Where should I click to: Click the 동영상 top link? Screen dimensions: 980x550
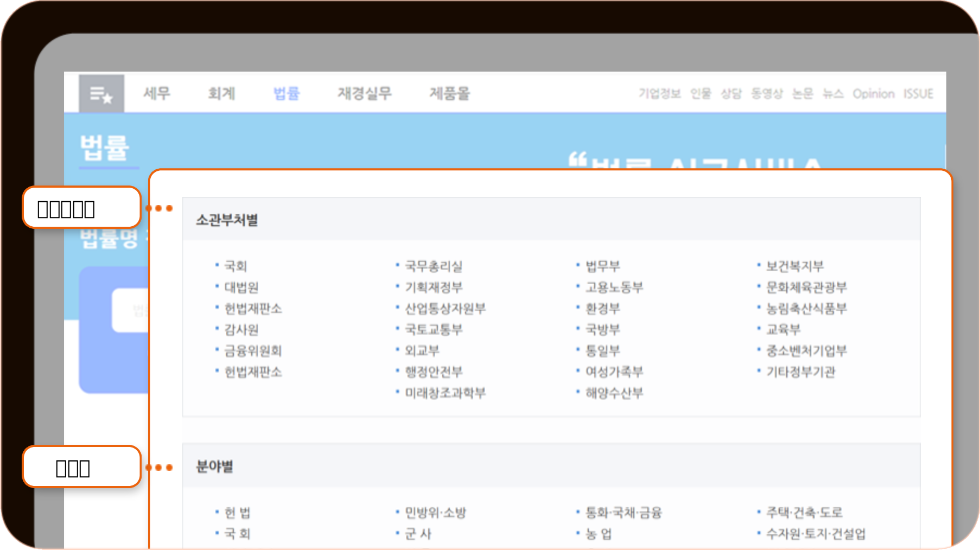pyautogui.click(x=767, y=94)
